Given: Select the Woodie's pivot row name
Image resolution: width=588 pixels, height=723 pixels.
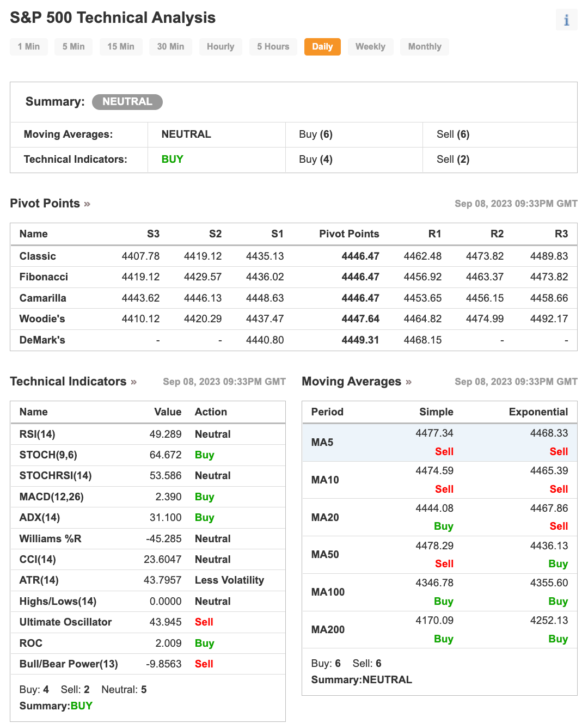Looking at the screenshot, I should [x=42, y=319].
